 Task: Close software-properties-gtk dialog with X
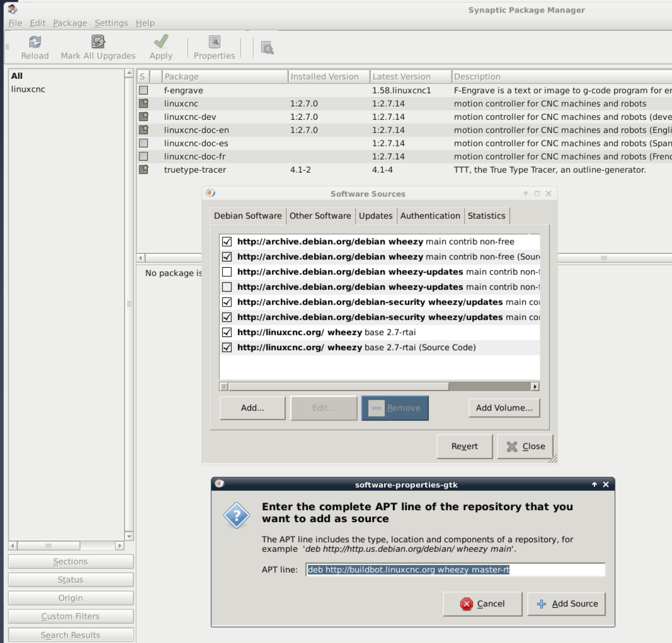pyautogui.click(x=606, y=484)
